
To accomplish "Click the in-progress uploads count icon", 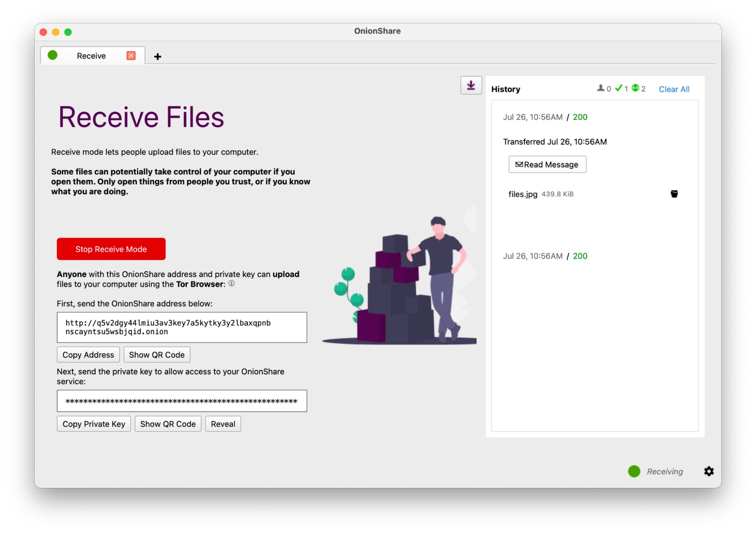I will (600, 88).
